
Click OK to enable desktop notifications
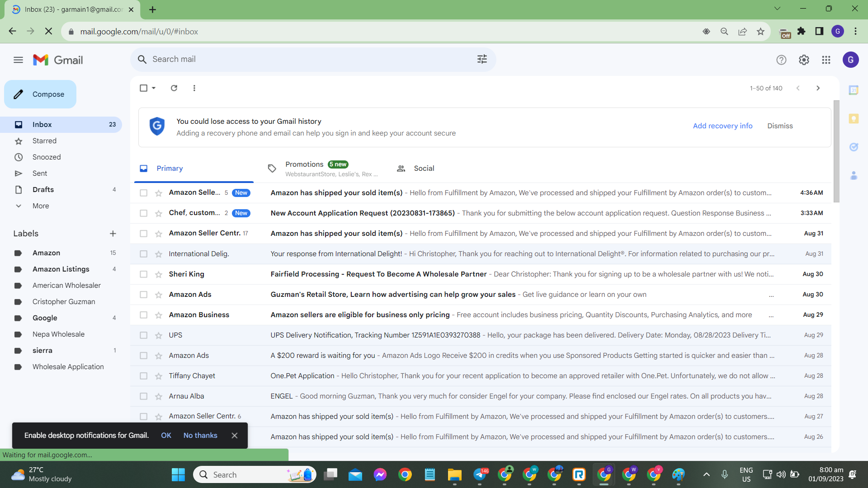click(166, 436)
